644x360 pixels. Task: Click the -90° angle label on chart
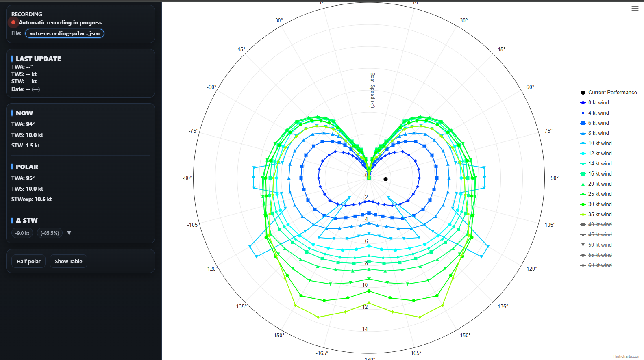[x=187, y=178]
